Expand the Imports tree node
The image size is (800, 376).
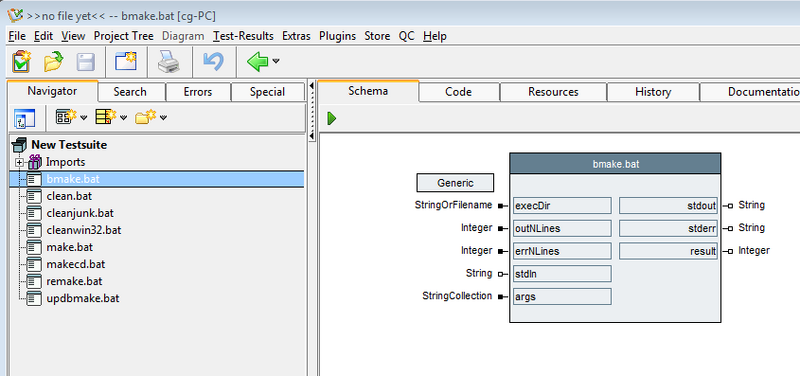[x=20, y=162]
